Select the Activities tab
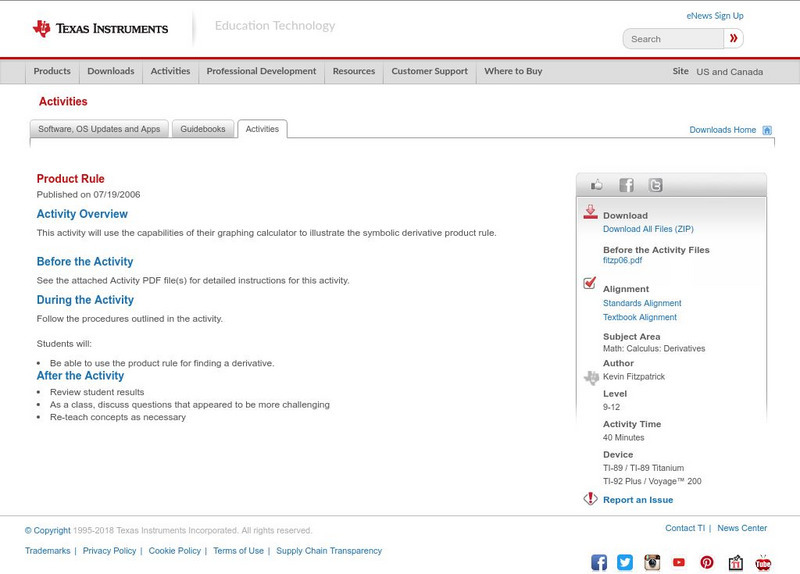The height and width of the screenshot is (574, 800). [x=262, y=129]
